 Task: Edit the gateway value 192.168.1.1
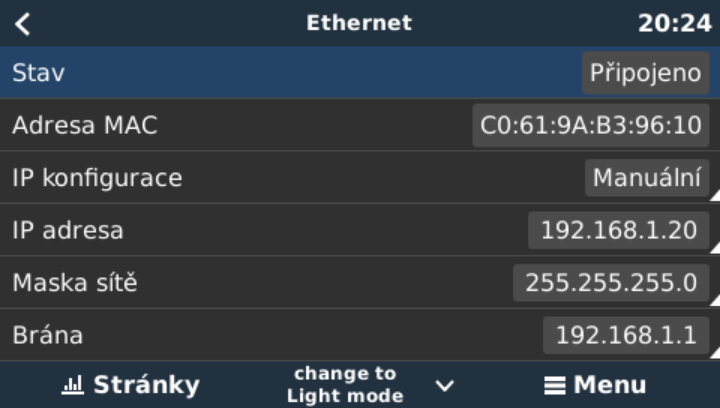625,334
